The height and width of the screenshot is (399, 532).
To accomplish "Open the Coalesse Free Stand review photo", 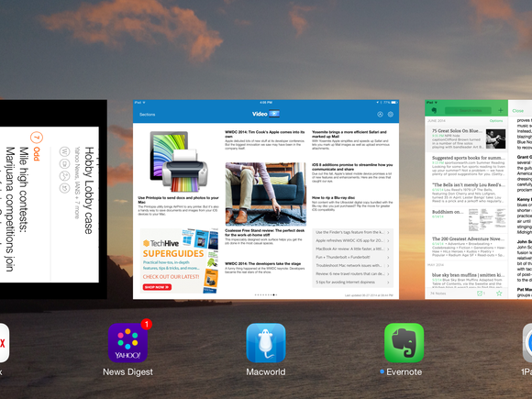I will pyautogui.click(x=266, y=194).
